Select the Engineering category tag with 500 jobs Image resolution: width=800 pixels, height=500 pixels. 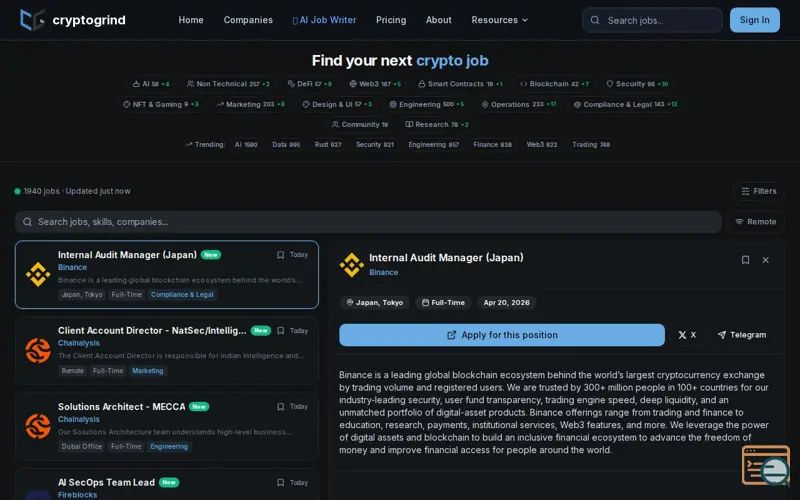(427, 104)
